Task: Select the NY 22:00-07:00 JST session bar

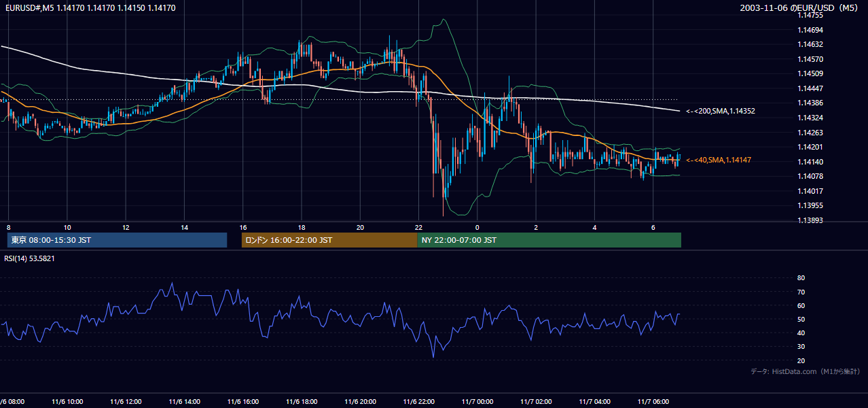Action: pyautogui.click(x=549, y=240)
